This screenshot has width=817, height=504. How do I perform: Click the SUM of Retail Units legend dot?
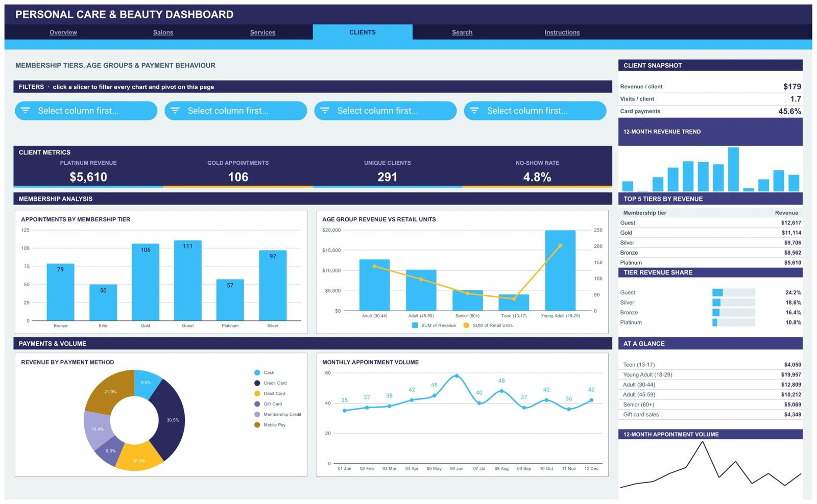click(466, 325)
